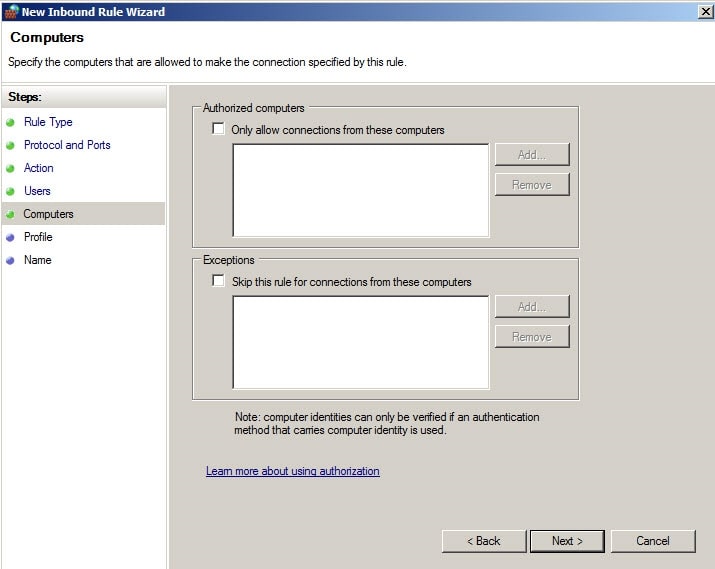This screenshot has height=569, width=715.
Task: Cancel the New Inbound Rule Wizard
Action: 652,541
